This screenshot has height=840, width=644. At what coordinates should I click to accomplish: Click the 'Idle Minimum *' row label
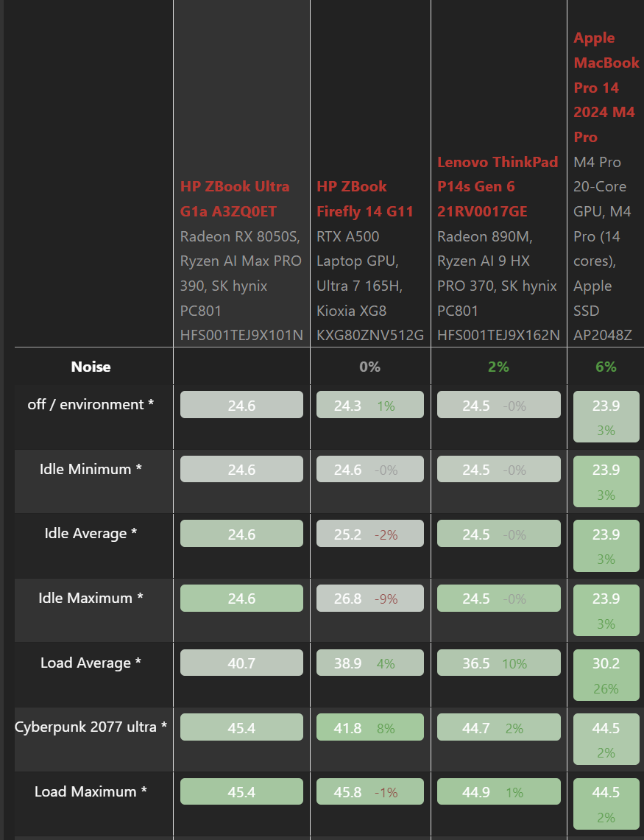tap(91, 469)
